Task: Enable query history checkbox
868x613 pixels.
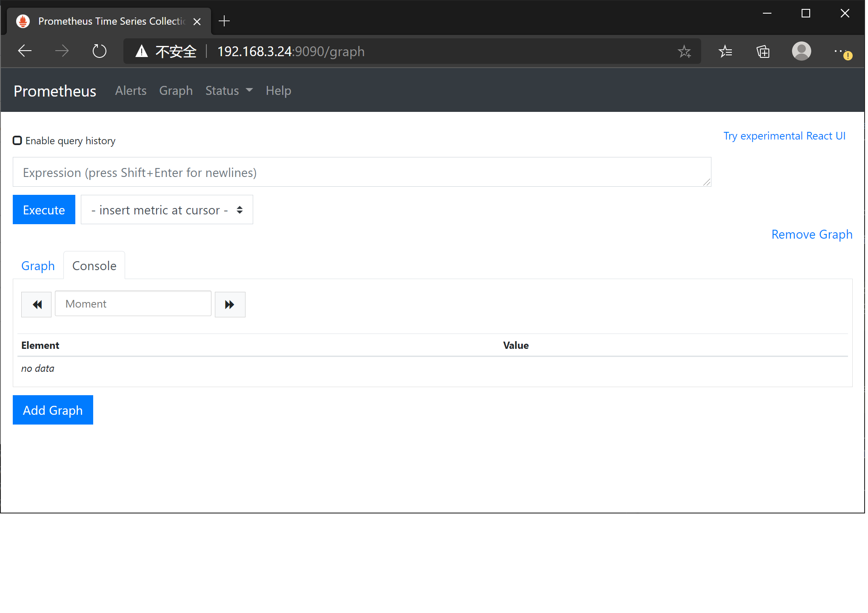Action: coord(17,140)
